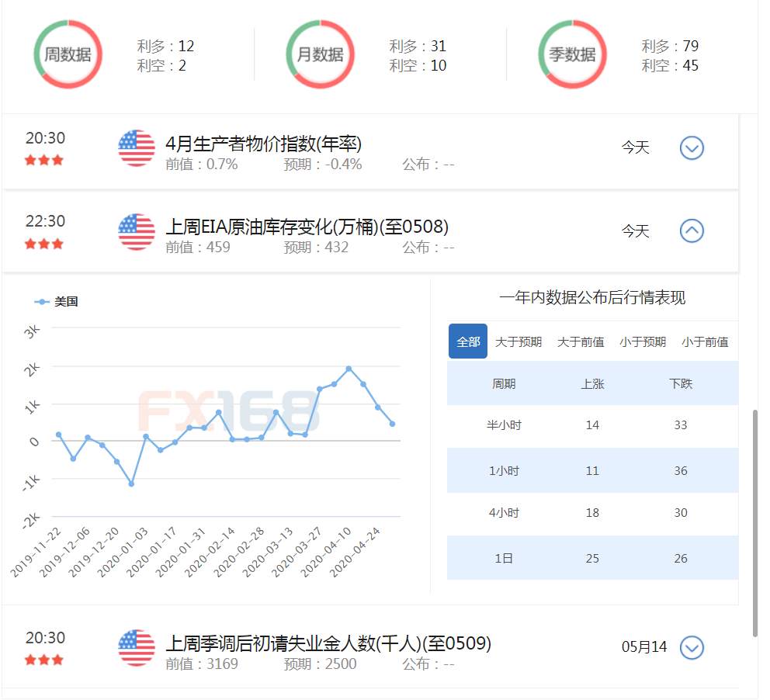Expand the 4月生产者物价指数 row details
The height and width of the screenshot is (700, 770).
692,147
